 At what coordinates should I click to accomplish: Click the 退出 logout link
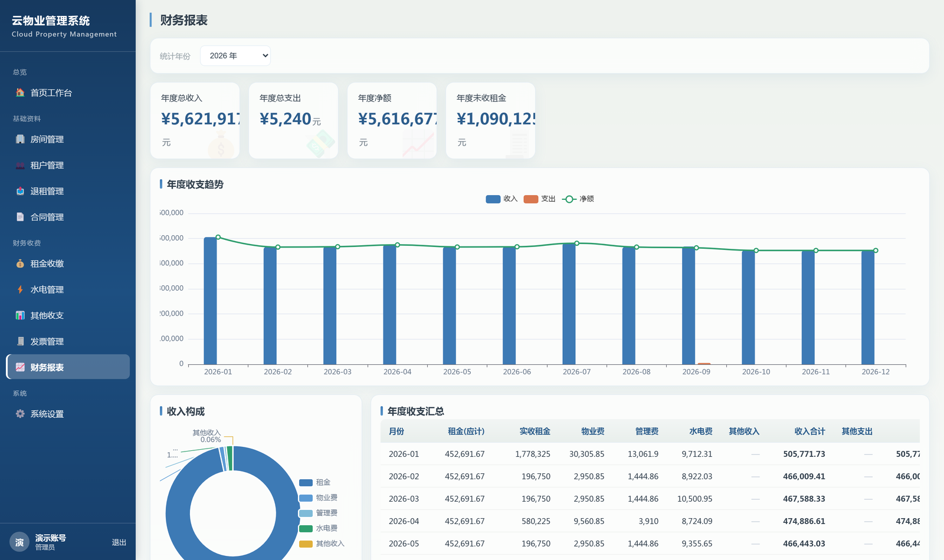click(119, 542)
